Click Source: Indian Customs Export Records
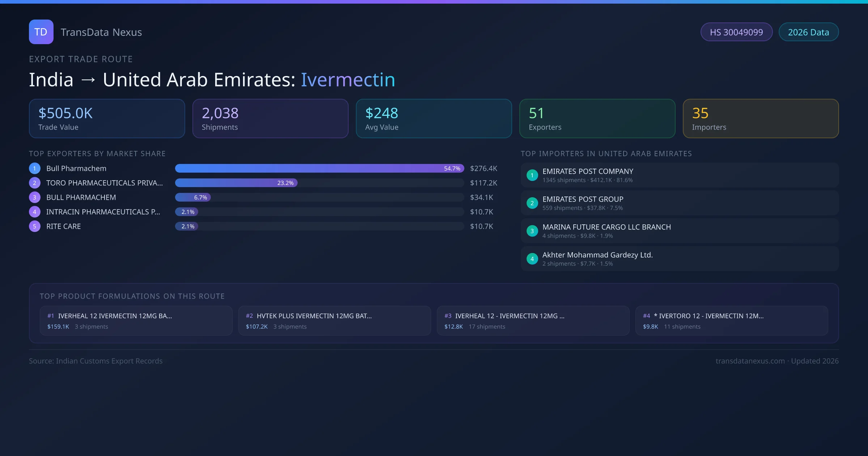Screen dimensions: 868x456 pyautogui.click(x=95, y=361)
